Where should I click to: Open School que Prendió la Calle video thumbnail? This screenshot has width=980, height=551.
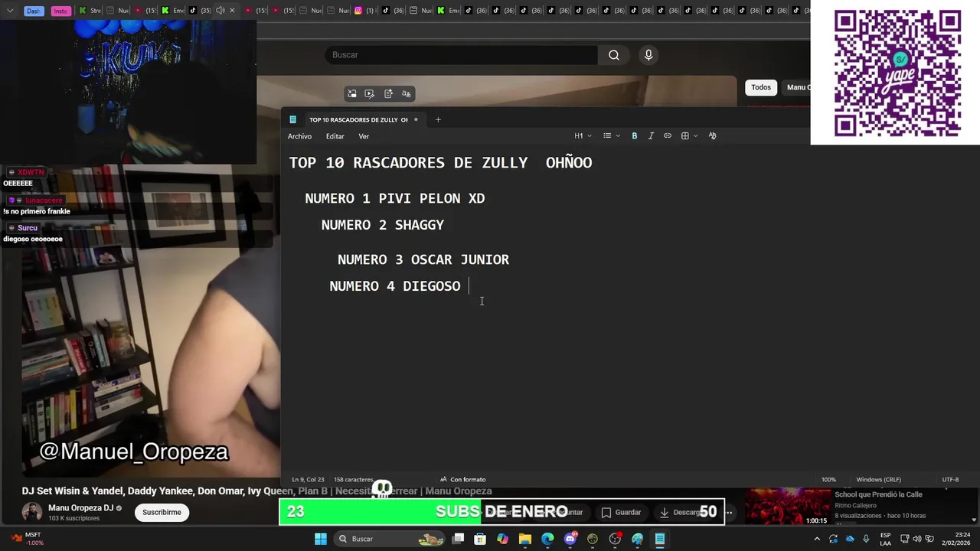(788, 507)
